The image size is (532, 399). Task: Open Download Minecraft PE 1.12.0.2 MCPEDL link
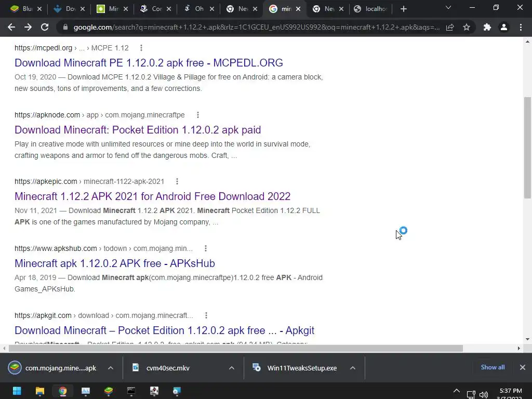[x=149, y=63]
